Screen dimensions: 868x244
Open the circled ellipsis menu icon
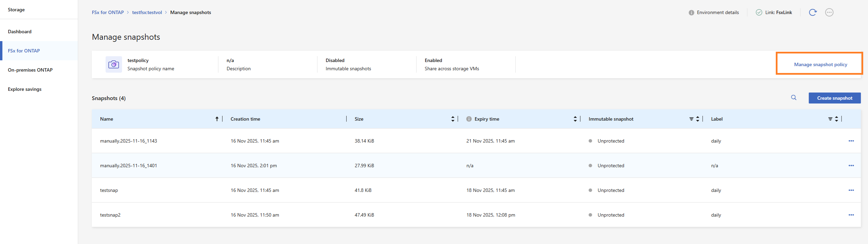coord(829,12)
